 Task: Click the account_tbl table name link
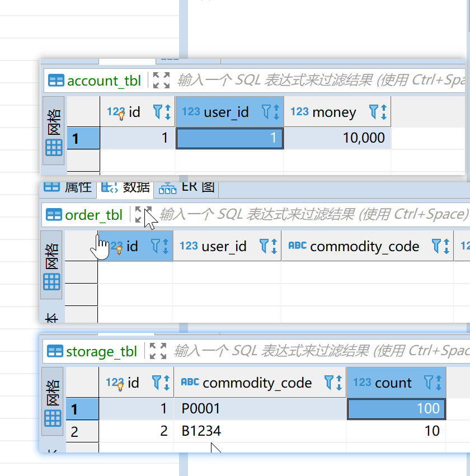coord(104,81)
